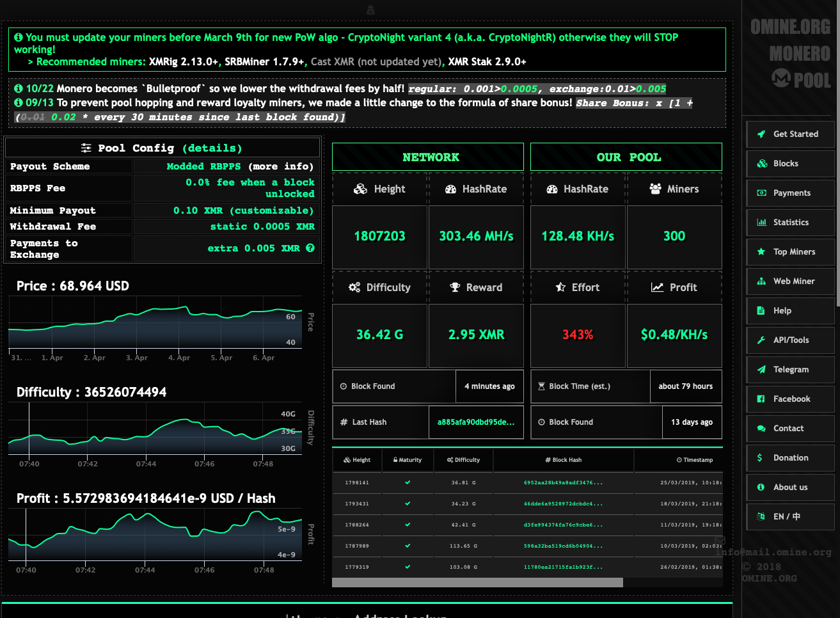Image resolution: width=840 pixels, height=618 pixels.
Task: Open the Blocks page
Action: (790, 164)
